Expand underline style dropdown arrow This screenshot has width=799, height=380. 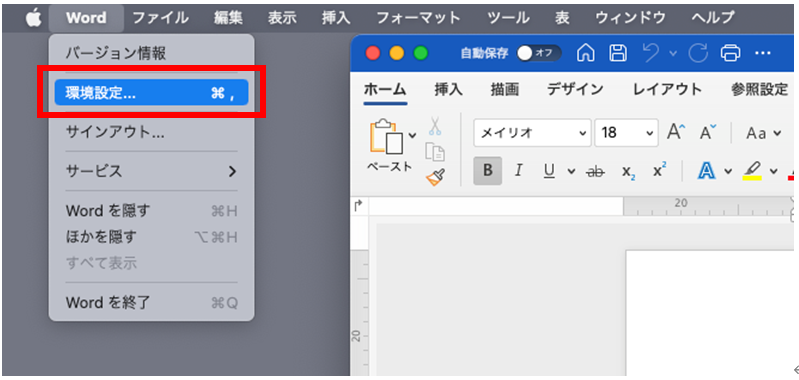(572, 172)
